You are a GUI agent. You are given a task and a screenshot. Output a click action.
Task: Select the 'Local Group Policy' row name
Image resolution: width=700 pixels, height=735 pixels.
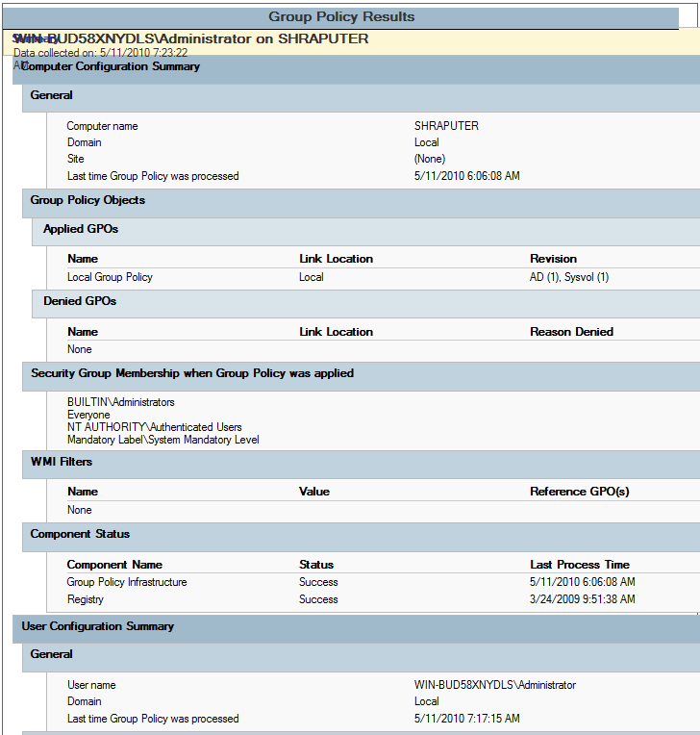tap(110, 277)
